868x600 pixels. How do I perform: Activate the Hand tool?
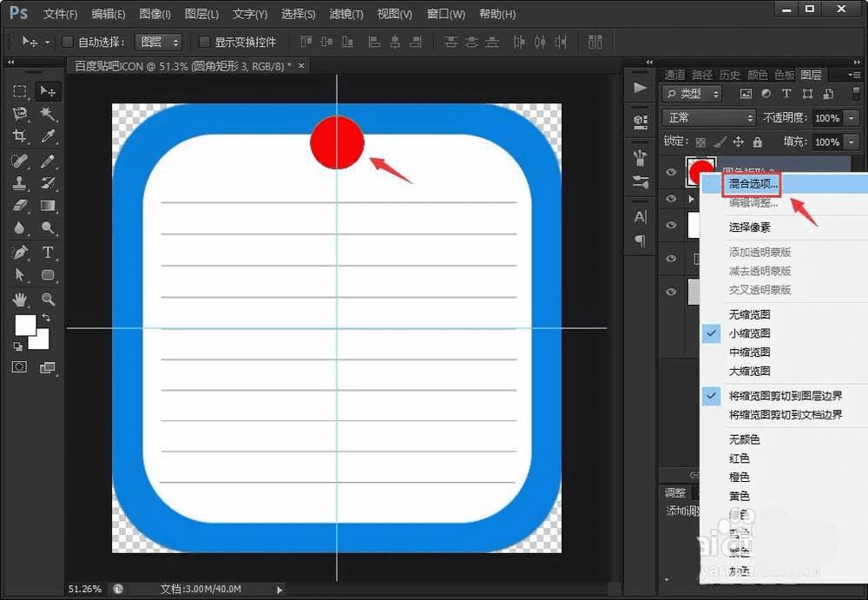pos(20,299)
